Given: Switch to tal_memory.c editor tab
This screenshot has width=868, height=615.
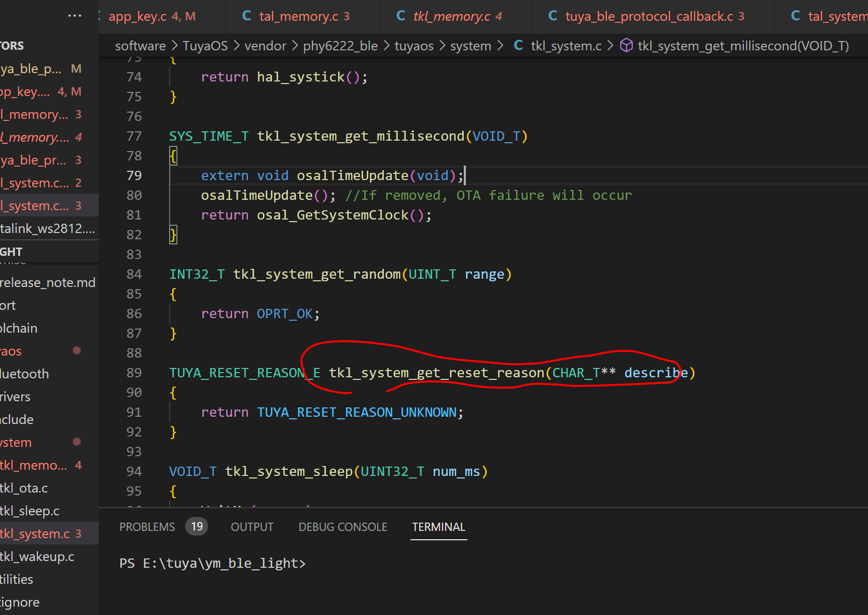Looking at the screenshot, I should click(x=304, y=16).
